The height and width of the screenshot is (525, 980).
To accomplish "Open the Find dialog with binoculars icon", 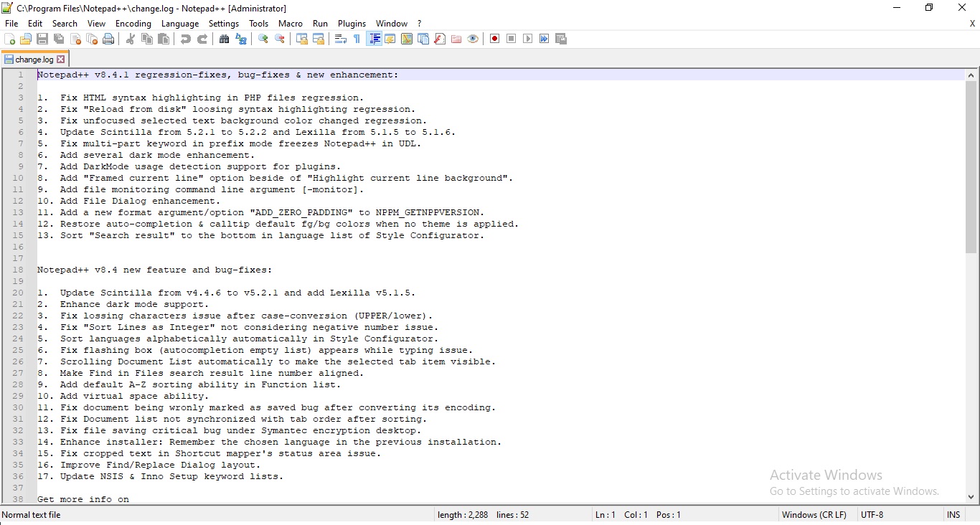I will (x=224, y=39).
